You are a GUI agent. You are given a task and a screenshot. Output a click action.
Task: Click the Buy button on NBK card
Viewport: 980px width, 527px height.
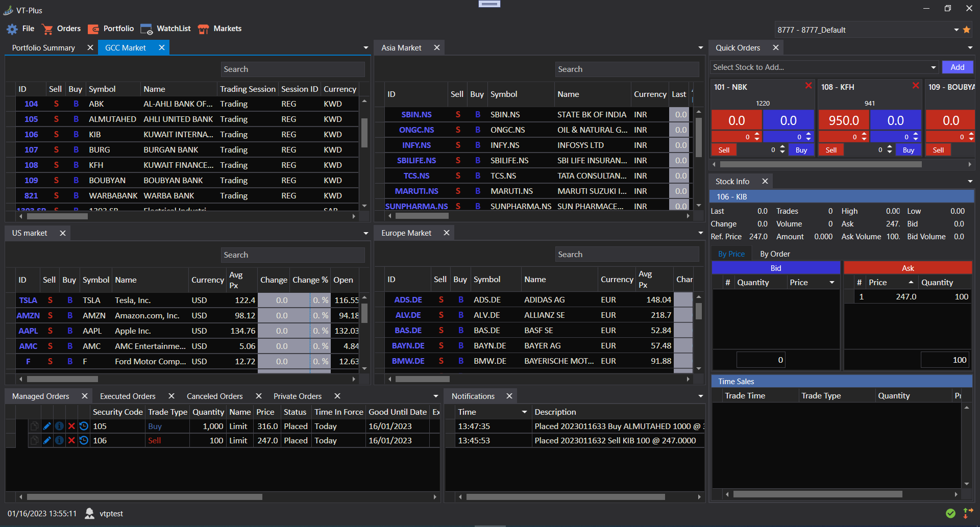tap(801, 150)
